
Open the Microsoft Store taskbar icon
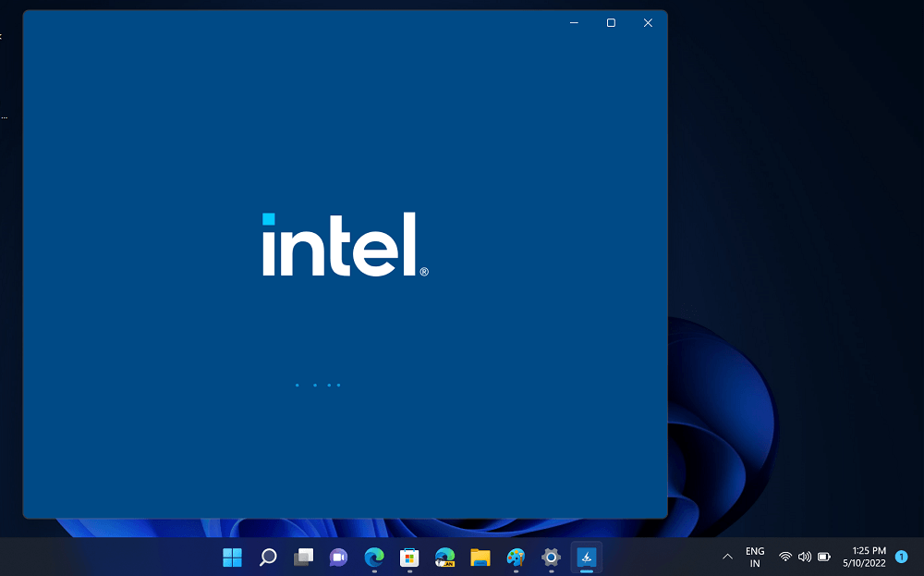coord(409,558)
